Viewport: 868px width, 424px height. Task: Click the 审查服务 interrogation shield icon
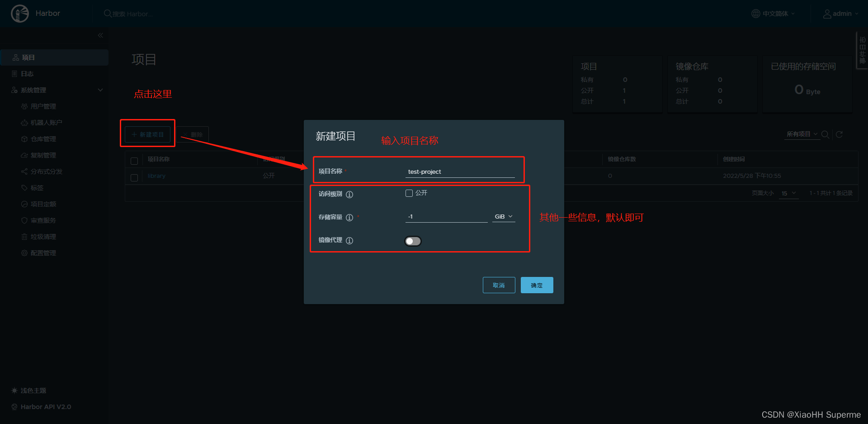tap(24, 220)
